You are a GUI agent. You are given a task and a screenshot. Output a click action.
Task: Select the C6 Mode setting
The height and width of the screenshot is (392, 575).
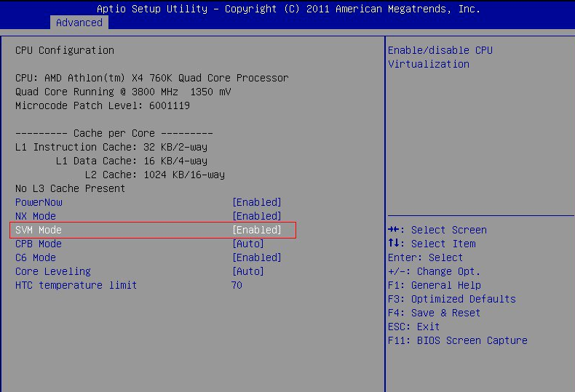pos(36,257)
